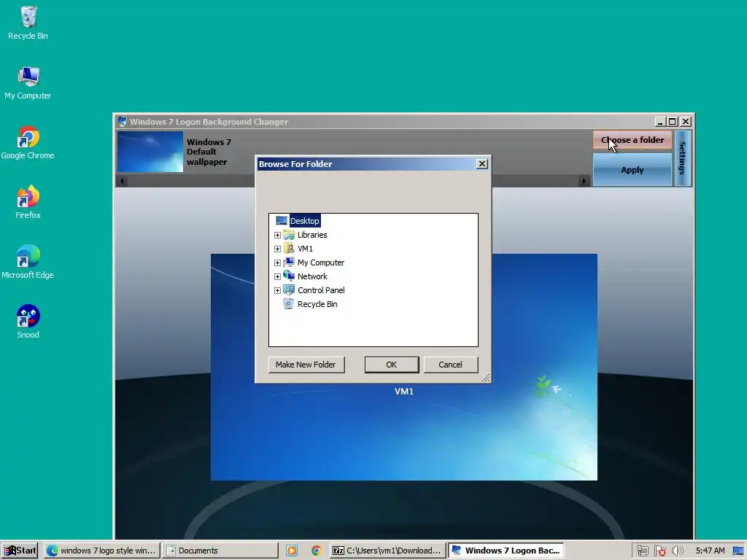Click the media player taskbar icon
Screen dimensions: 747x560
point(292,551)
